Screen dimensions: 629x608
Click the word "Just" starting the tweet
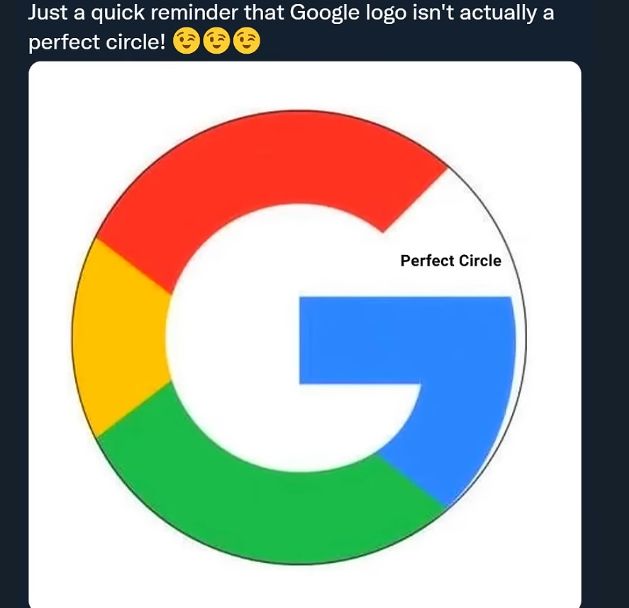click(x=47, y=14)
